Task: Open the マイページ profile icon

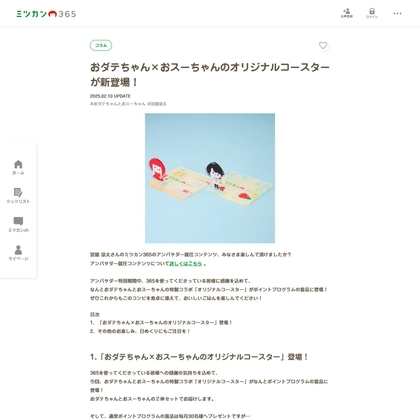Action: point(18,250)
